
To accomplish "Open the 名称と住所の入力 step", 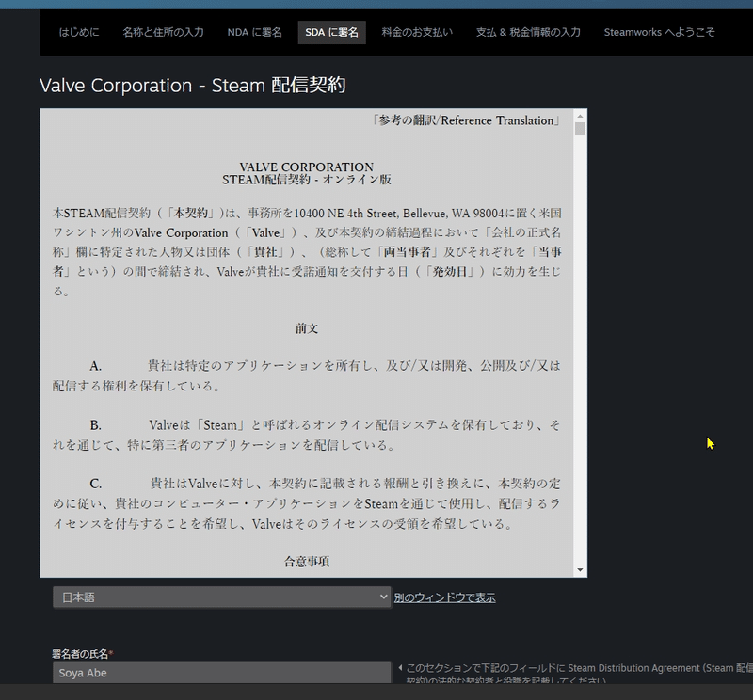I will pos(161,30).
